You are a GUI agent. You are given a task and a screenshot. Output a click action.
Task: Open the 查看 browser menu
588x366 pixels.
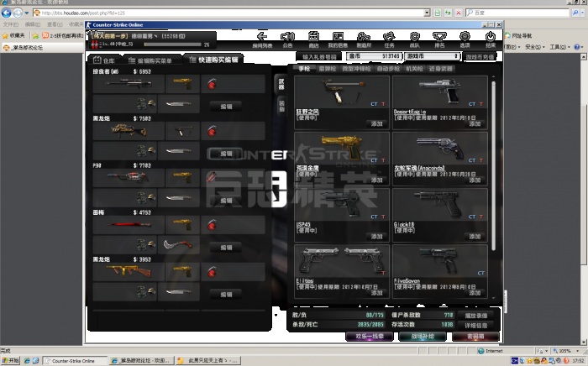[55, 24]
